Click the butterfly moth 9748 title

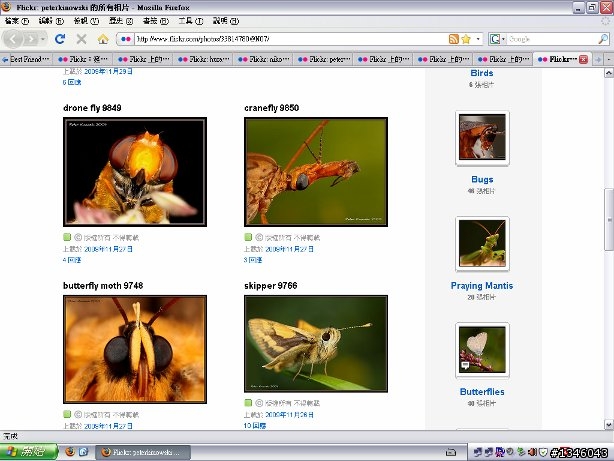pyautogui.click(x=103, y=286)
